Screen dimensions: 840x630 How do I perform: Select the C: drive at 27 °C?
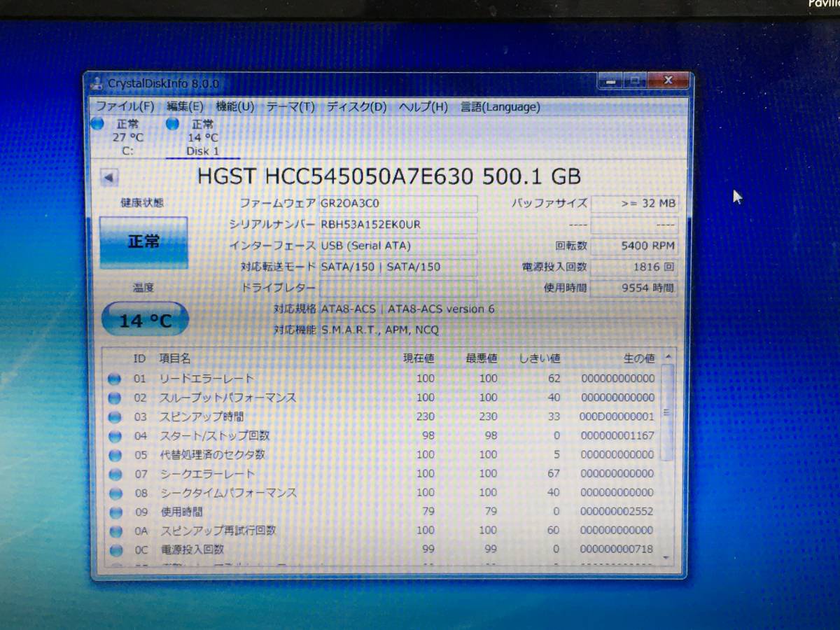pyautogui.click(x=127, y=137)
